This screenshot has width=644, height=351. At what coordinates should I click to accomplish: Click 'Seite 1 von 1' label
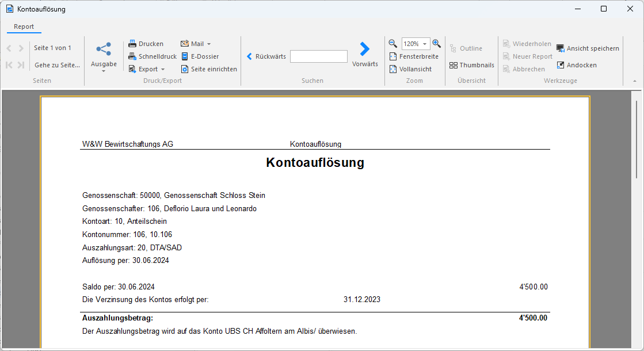pyautogui.click(x=52, y=48)
